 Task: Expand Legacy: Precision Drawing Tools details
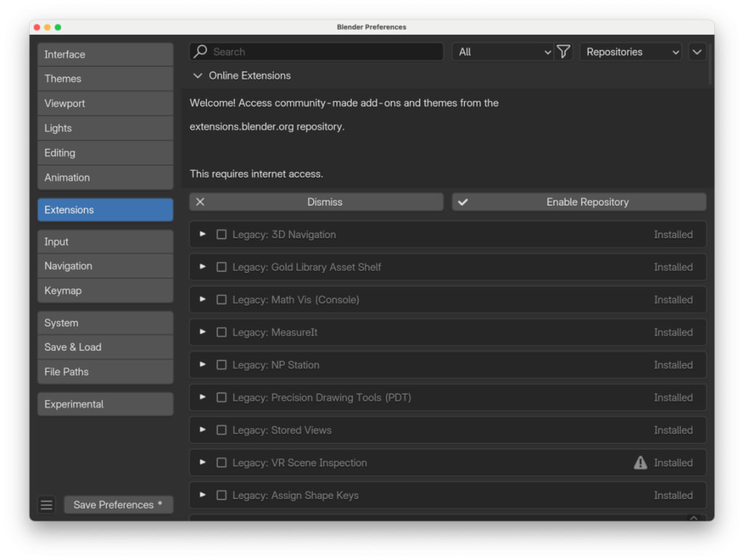(x=203, y=397)
